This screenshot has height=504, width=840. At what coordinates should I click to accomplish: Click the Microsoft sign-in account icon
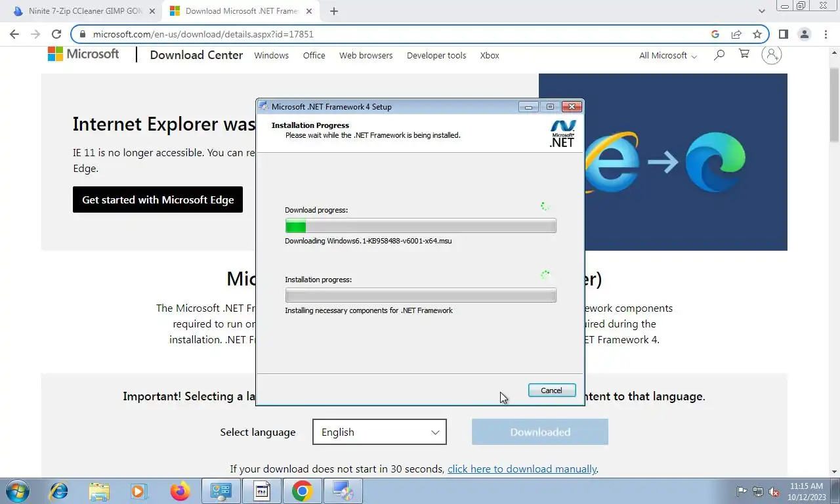(772, 55)
